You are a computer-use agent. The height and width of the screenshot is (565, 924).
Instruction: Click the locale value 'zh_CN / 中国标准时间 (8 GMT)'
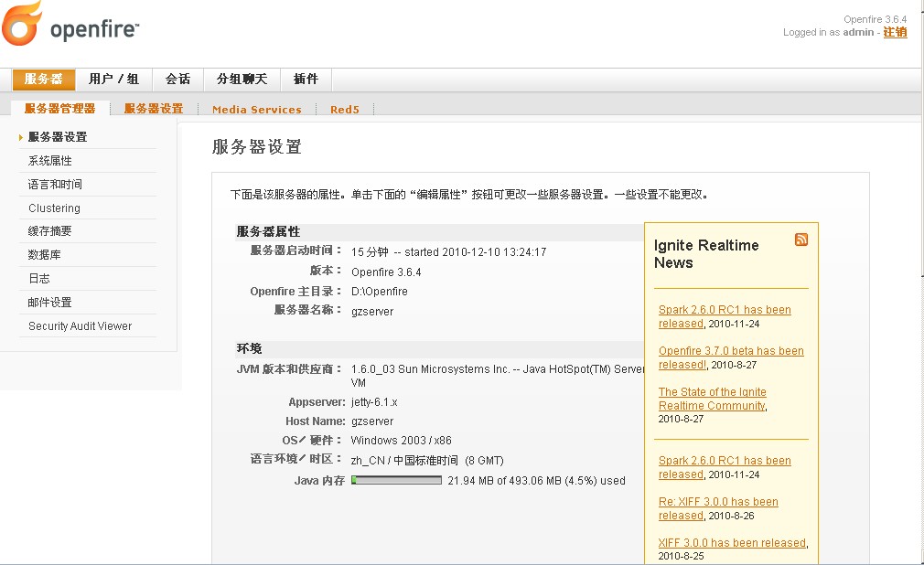[427, 461]
